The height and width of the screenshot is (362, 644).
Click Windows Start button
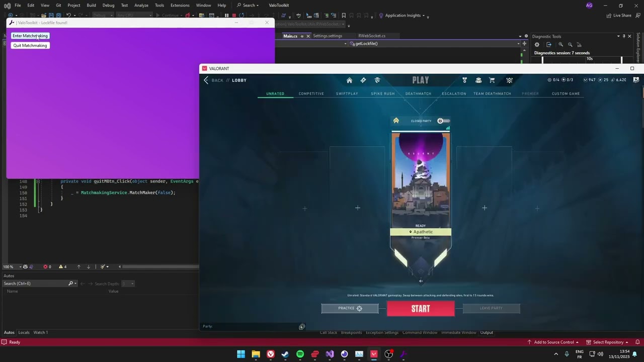[x=241, y=354]
